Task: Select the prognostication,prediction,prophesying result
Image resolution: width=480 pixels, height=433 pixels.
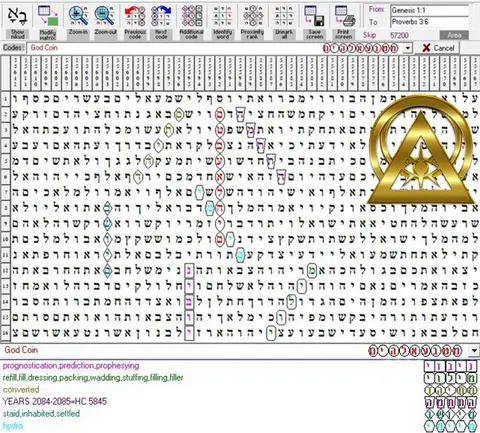Action: tap(71, 366)
